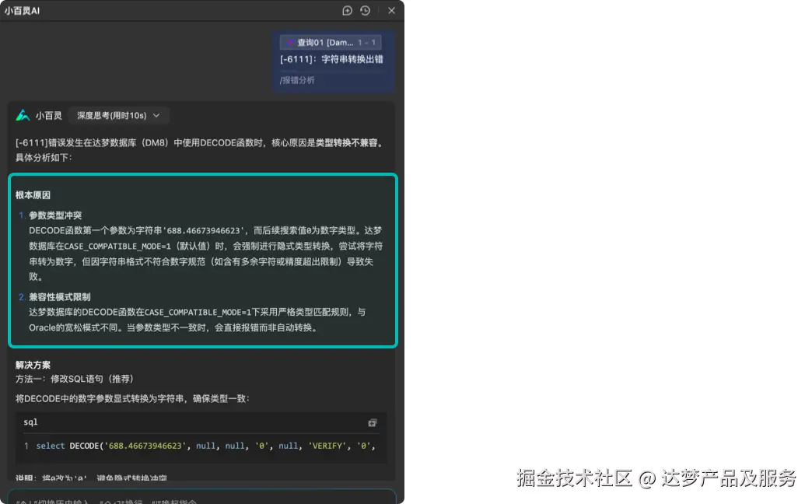Click the sql language label
Image resolution: width=812 pixels, height=504 pixels.
[30, 422]
